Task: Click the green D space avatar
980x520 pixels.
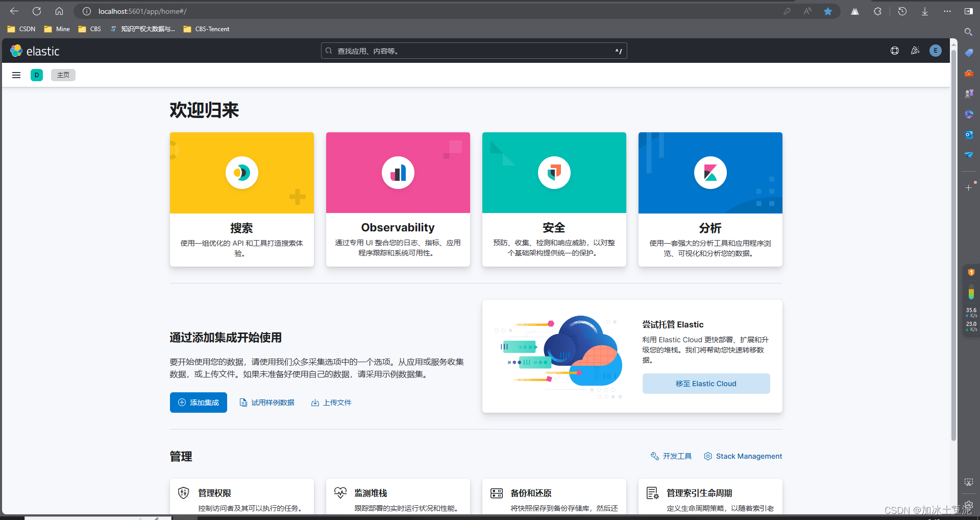Action: pyautogui.click(x=37, y=75)
